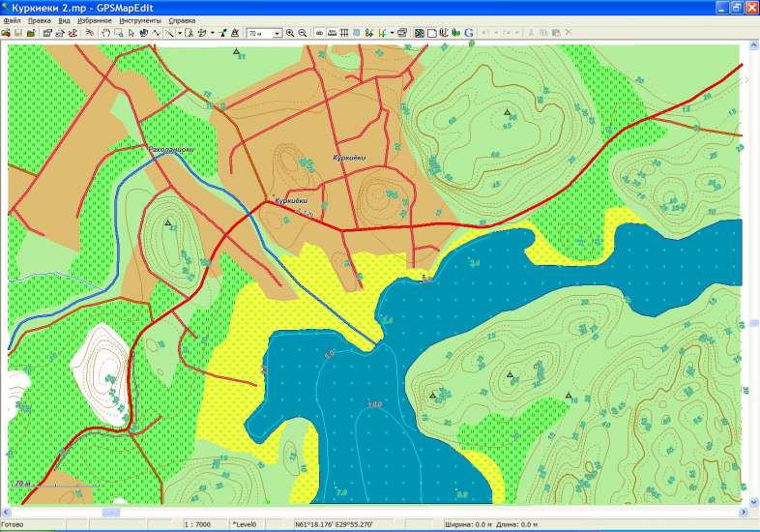Open the Справка menu

[x=181, y=19]
